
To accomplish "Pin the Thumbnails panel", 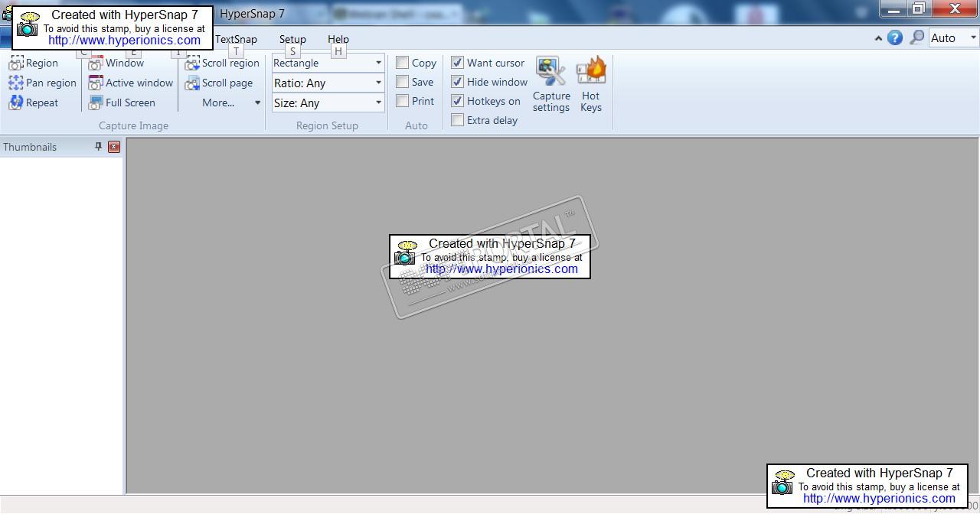I will (x=98, y=147).
